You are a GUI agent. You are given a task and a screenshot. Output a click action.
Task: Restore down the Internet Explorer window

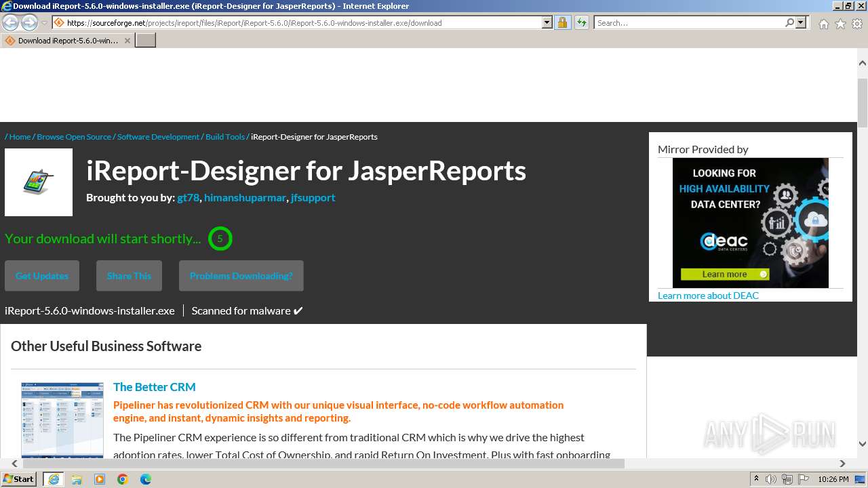coord(848,5)
